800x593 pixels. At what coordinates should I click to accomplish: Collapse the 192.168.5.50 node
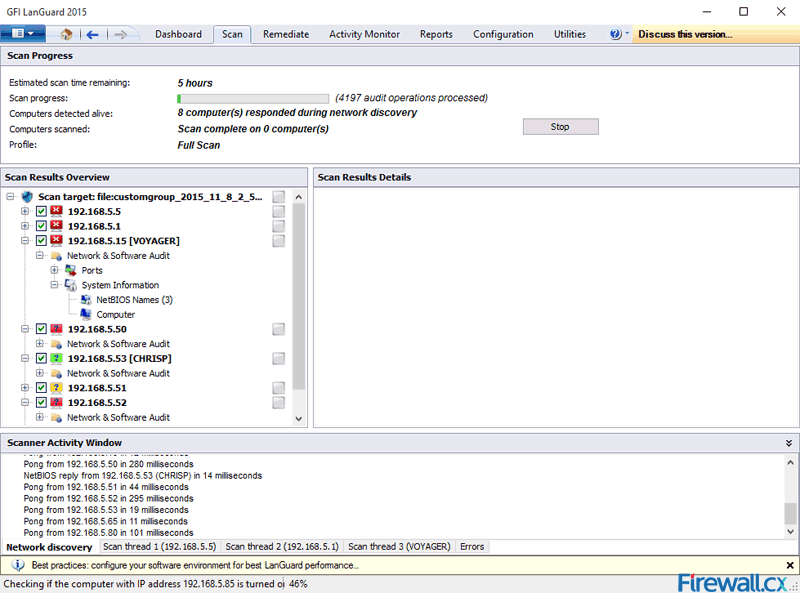pos(24,329)
